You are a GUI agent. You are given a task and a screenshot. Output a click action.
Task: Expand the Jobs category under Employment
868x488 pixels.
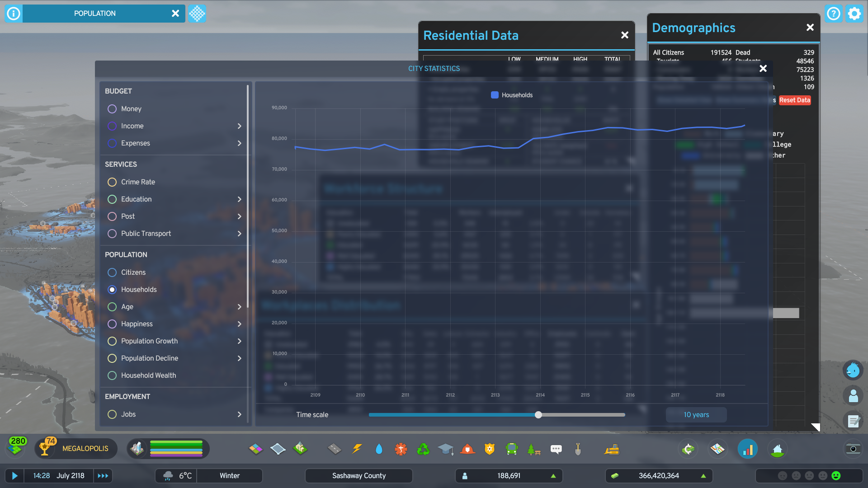pyautogui.click(x=240, y=414)
